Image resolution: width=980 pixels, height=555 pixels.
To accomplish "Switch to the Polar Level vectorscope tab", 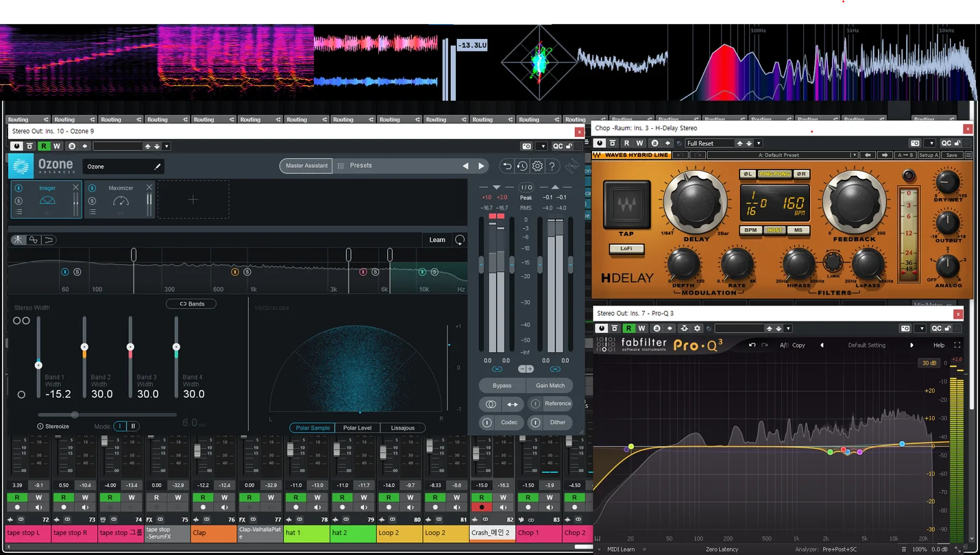I will [x=357, y=428].
